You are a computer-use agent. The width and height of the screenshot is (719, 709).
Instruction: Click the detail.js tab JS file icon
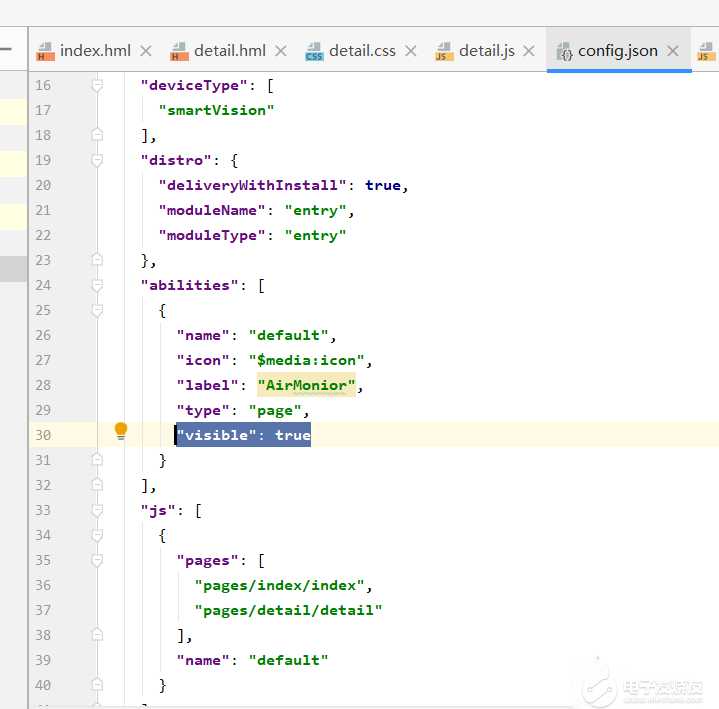[x=444, y=51]
